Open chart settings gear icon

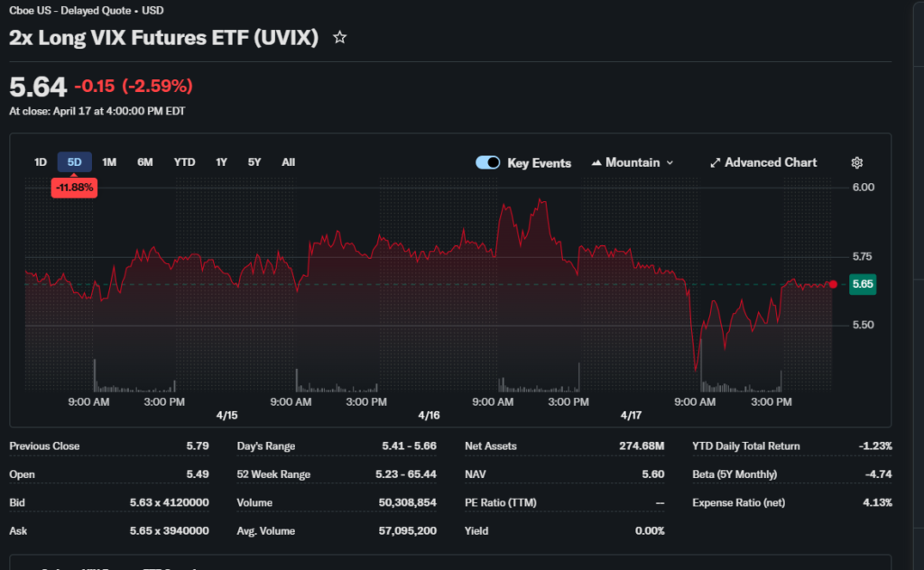(x=856, y=163)
